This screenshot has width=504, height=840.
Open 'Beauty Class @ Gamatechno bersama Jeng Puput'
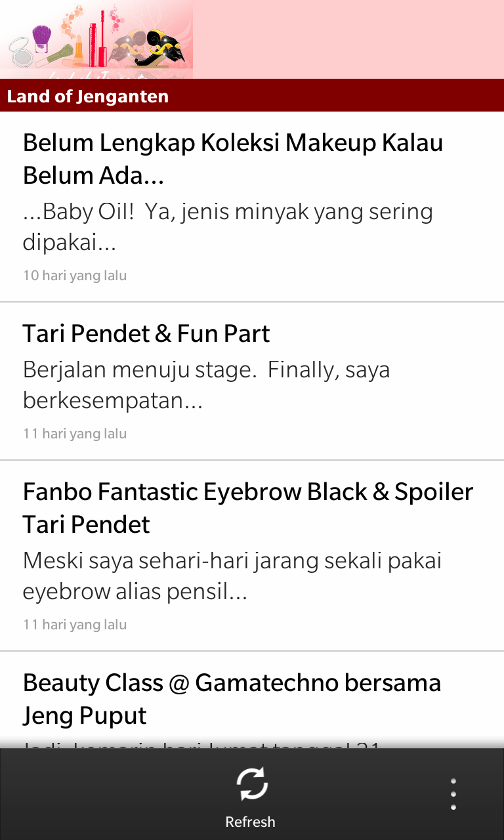click(232, 699)
